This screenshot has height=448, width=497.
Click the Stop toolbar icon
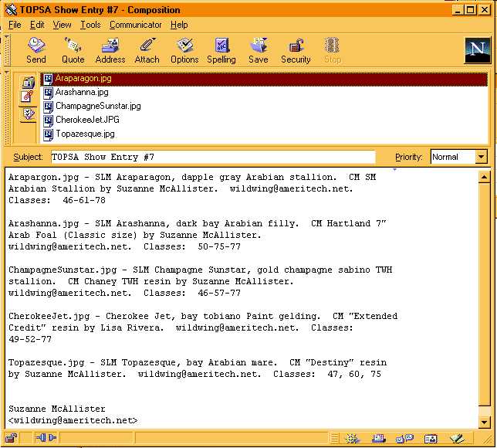[332, 51]
